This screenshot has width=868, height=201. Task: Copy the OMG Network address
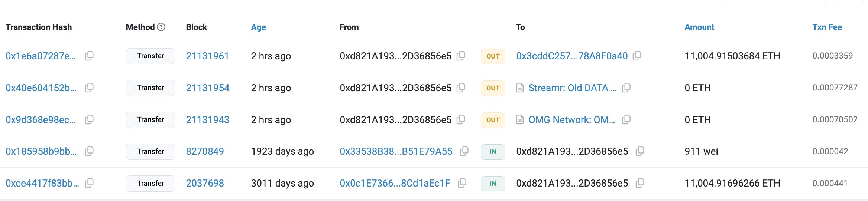626,120
